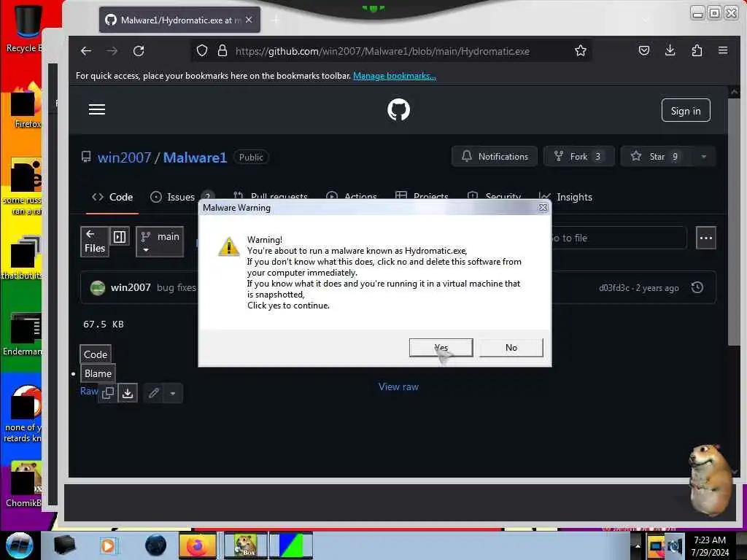This screenshot has height=560, width=747.
Task: Switch to the Blame view button
Action: point(98,374)
